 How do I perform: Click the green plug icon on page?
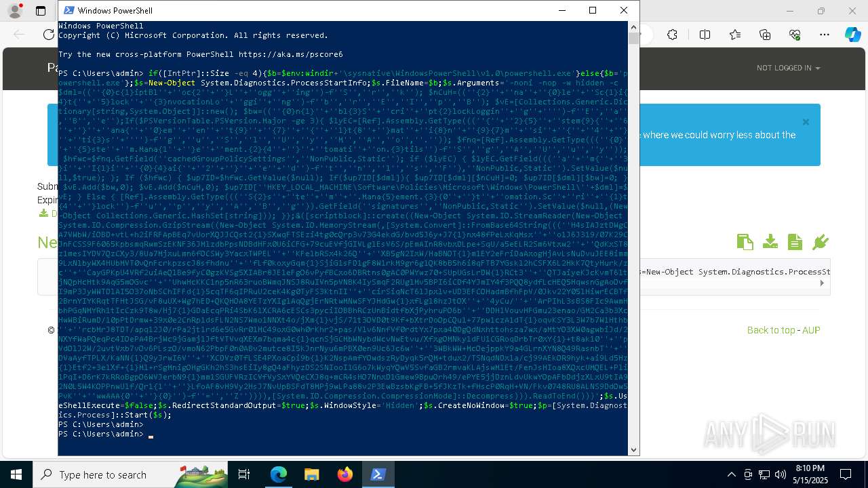[x=821, y=242]
